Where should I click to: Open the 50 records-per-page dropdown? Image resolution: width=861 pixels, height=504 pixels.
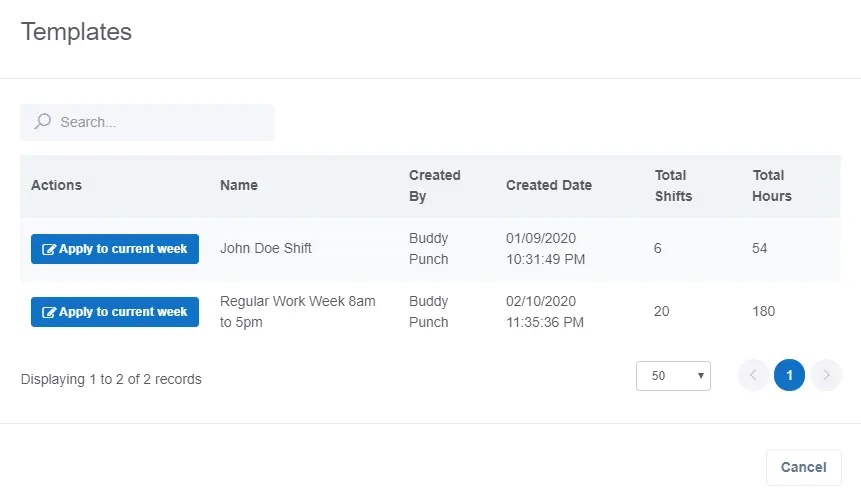coord(673,376)
